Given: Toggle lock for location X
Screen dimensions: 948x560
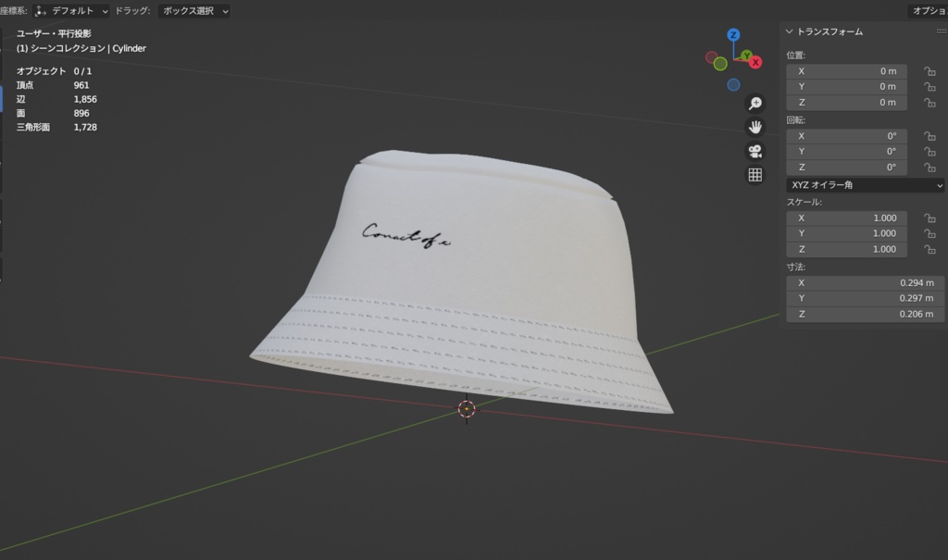Looking at the screenshot, I should tap(929, 71).
